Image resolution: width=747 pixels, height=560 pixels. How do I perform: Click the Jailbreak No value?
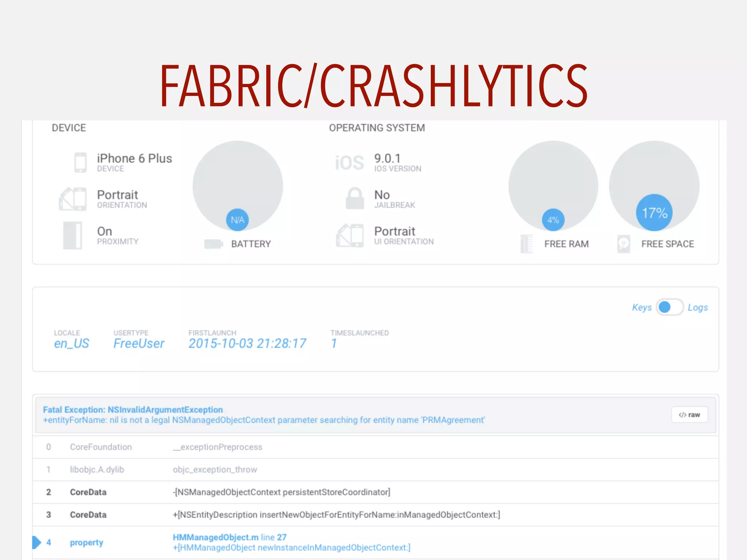382,195
